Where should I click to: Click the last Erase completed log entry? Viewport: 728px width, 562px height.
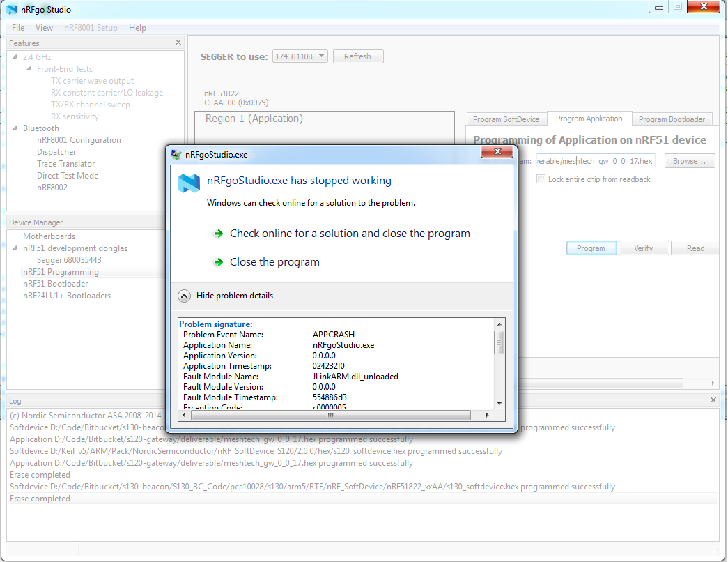(x=40, y=499)
